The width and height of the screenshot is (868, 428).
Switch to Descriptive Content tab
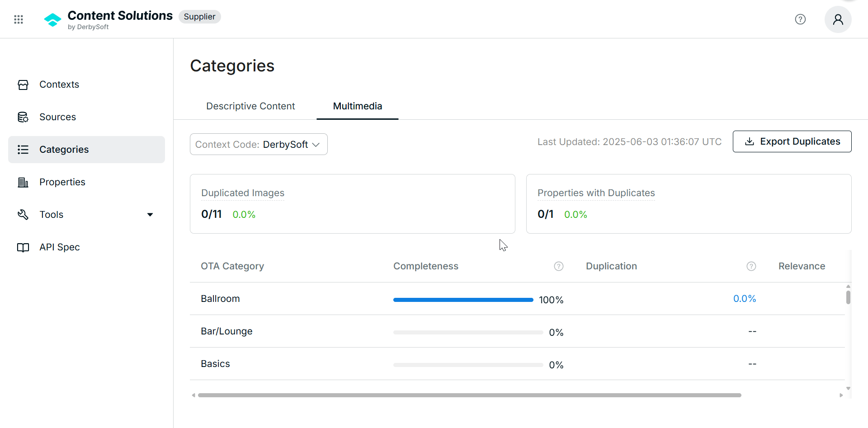click(250, 106)
